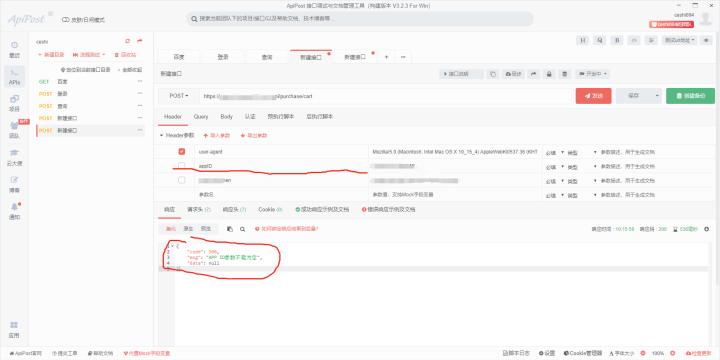Open the more menu for the 百度 request
This screenshot has height=360, width=720.
[x=140, y=81]
